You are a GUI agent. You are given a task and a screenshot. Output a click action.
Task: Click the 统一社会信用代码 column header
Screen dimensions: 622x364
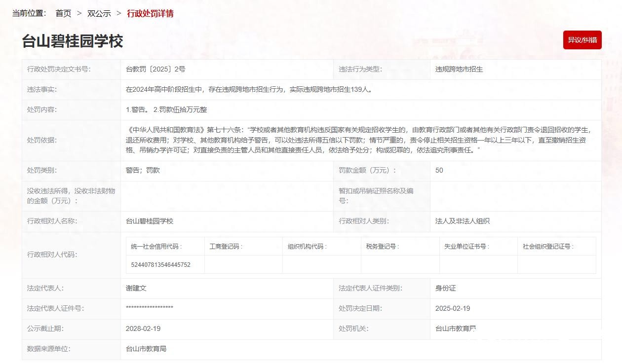(156, 246)
